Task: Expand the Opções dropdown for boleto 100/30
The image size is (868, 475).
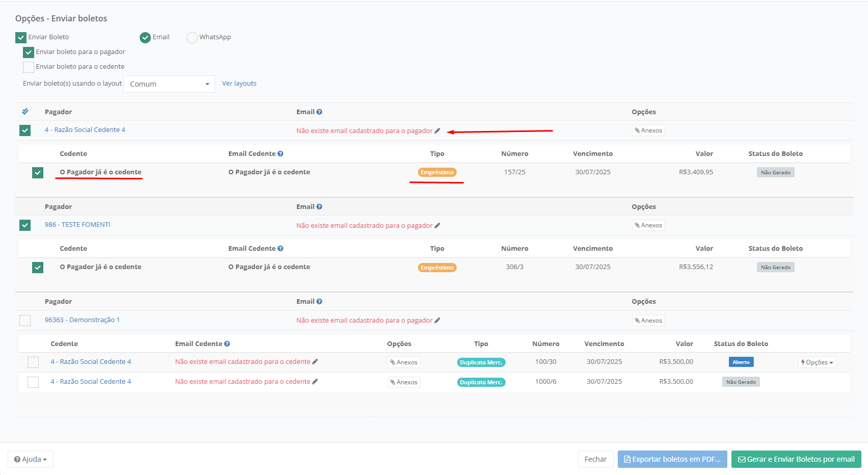Action: coord(817,362)
